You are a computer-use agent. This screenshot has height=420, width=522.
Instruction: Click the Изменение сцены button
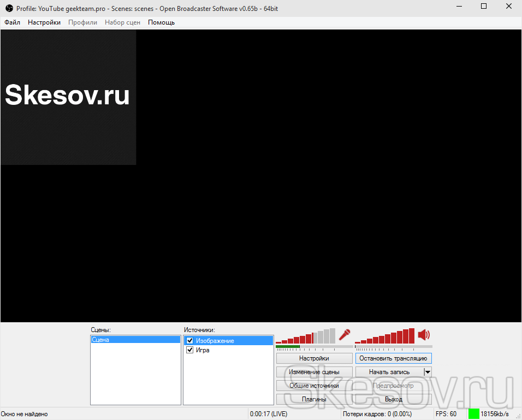click(x=314, y=372)
